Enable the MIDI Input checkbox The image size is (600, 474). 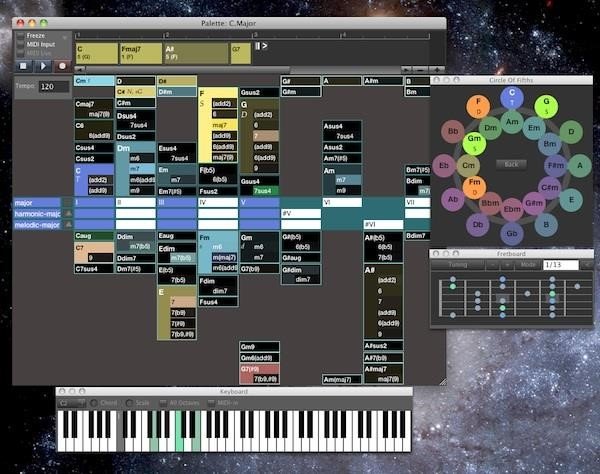(20, 44)
